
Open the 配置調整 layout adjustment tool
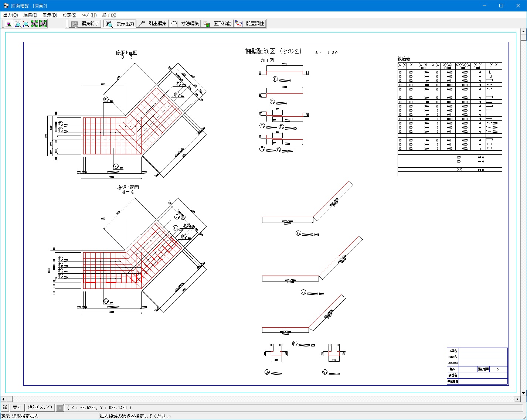pyautogui.click(x=251, y=24)
